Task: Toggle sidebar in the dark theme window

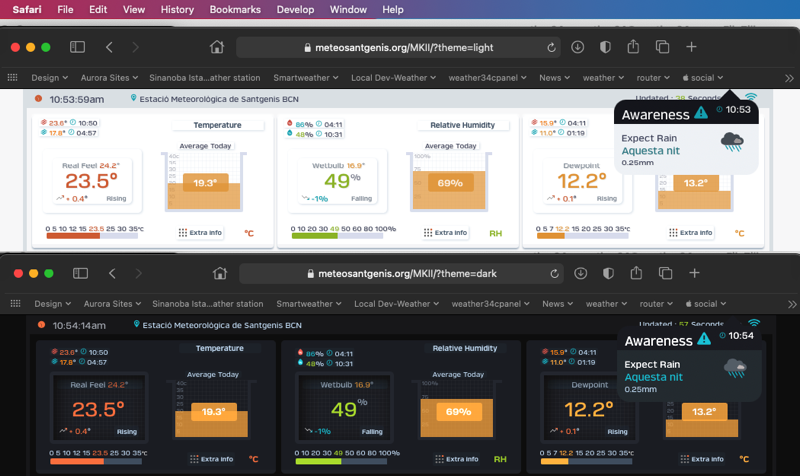Action: (80, 273)
